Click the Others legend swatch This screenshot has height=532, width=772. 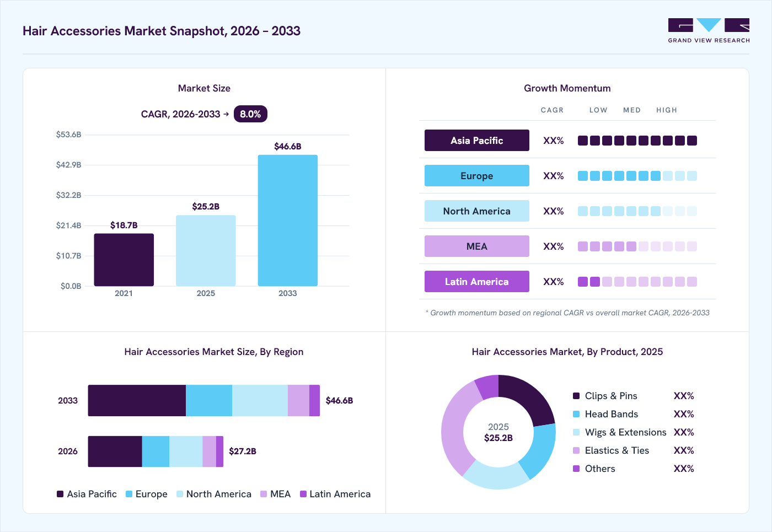[576, 469]
